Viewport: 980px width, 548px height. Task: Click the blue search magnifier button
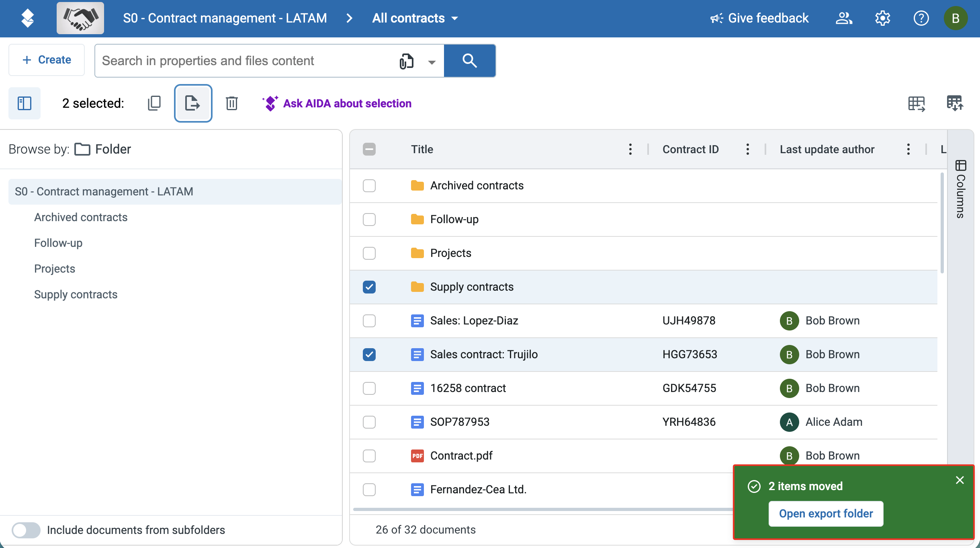470,61
